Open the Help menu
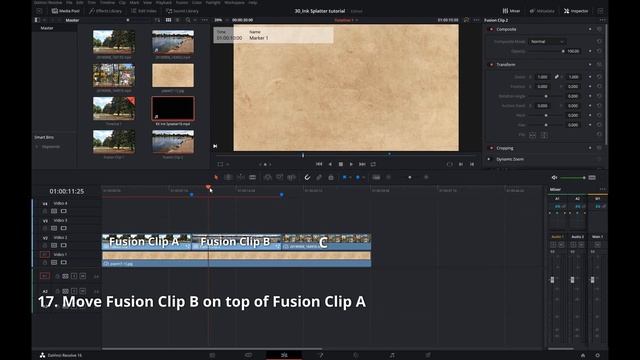 (x=253, y=2)
